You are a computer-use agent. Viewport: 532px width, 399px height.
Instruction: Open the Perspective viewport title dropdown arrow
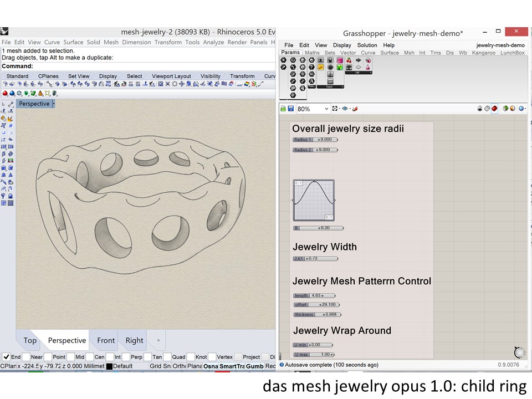click(x=54, y=104)
